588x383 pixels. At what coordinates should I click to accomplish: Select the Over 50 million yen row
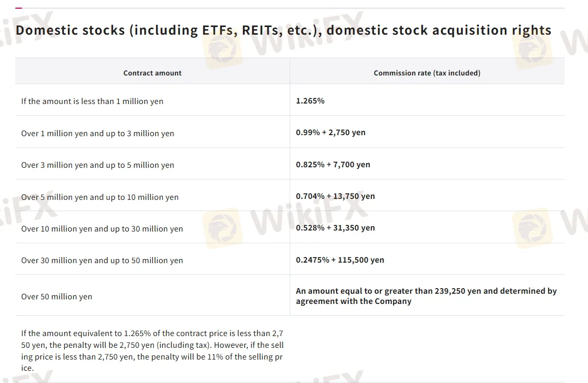coord(290,295)
